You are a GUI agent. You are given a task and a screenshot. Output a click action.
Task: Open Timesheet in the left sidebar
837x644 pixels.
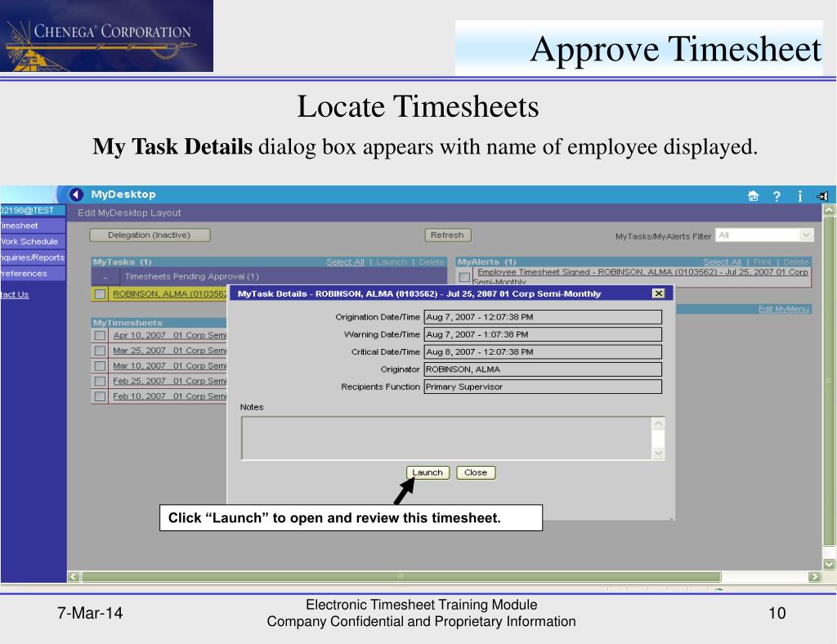point(33,226)
